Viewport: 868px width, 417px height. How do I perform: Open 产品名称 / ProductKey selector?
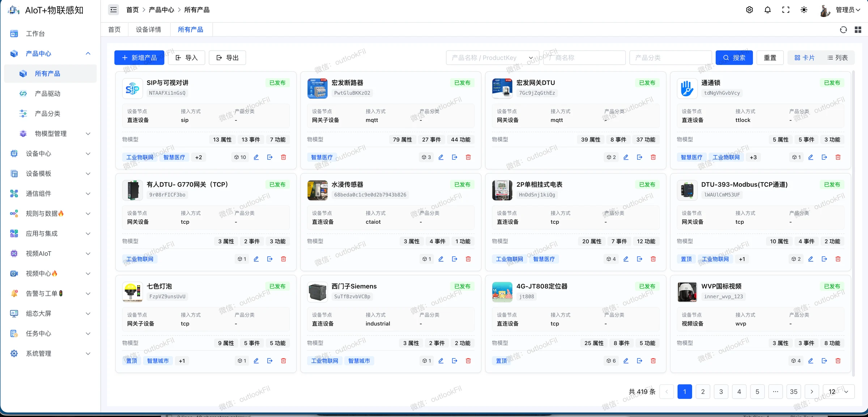(493, 58)
